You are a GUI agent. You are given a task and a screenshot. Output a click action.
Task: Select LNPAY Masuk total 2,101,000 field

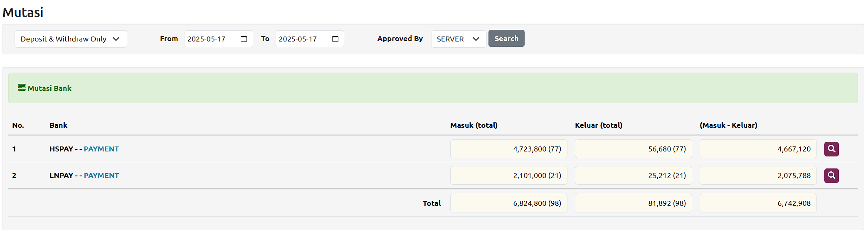click(508, 176)
